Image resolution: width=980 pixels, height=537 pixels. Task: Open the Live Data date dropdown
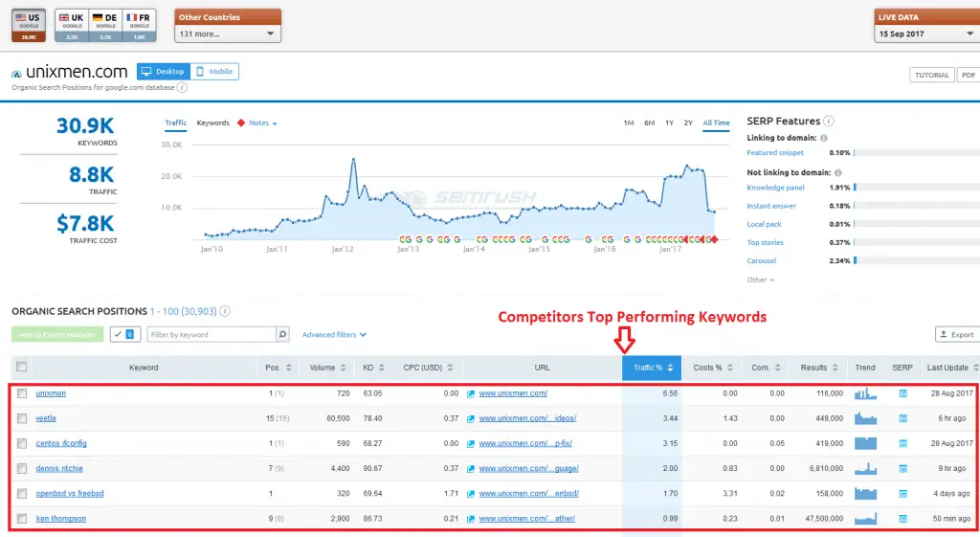926,34
